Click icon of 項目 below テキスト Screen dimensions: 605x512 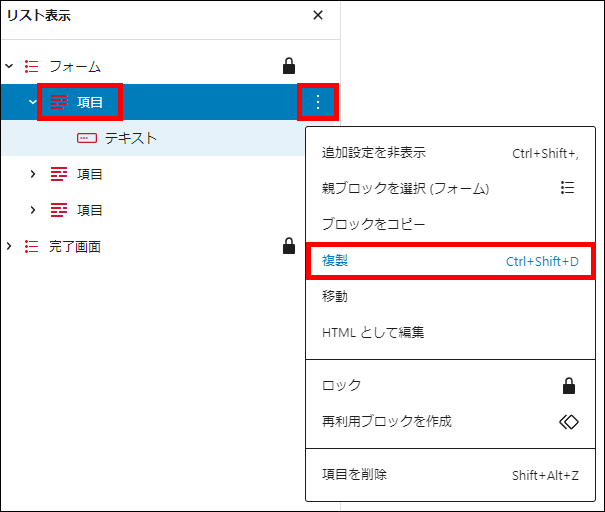[x=59, y=174]
